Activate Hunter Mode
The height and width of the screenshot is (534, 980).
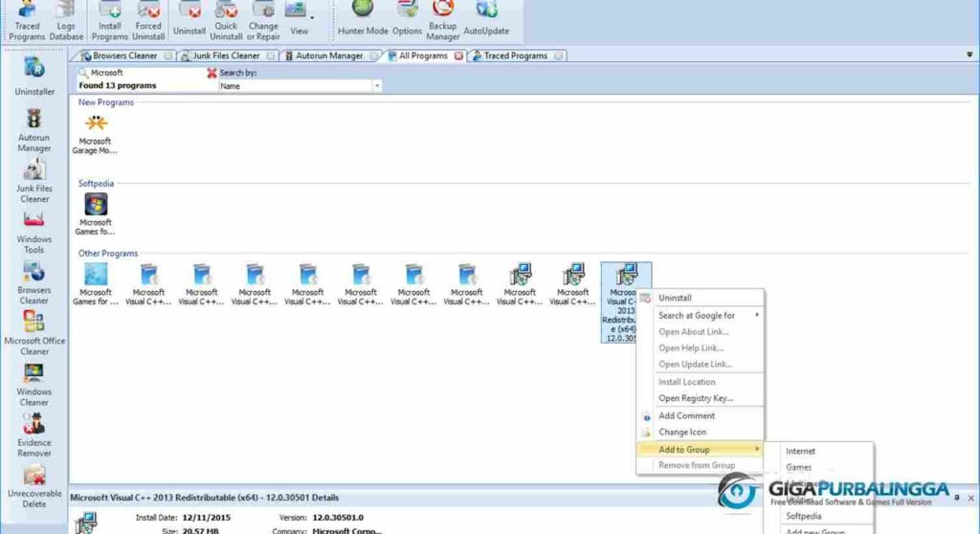coord(363,19)
